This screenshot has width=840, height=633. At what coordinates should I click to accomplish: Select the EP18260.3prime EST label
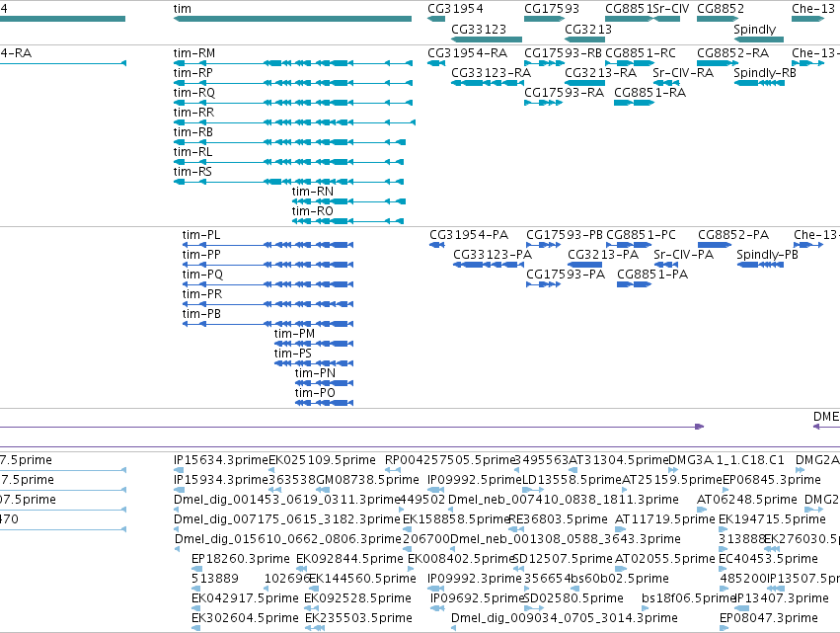tap(241, 559)
